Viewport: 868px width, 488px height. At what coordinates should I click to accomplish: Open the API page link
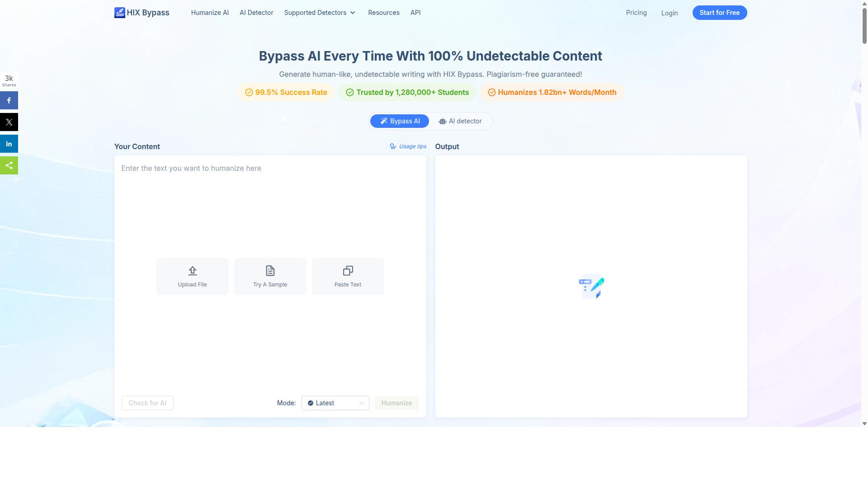[x=415, y=13]
